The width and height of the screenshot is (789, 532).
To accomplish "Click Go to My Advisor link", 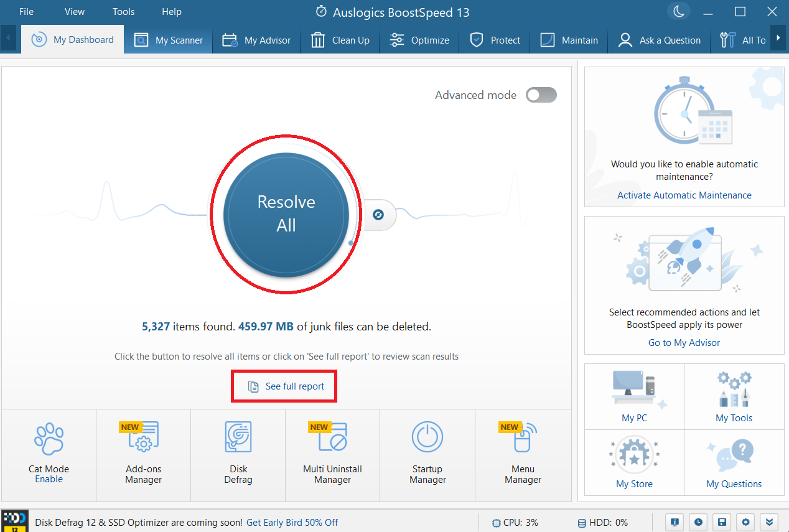I will [x=684, y=343].
